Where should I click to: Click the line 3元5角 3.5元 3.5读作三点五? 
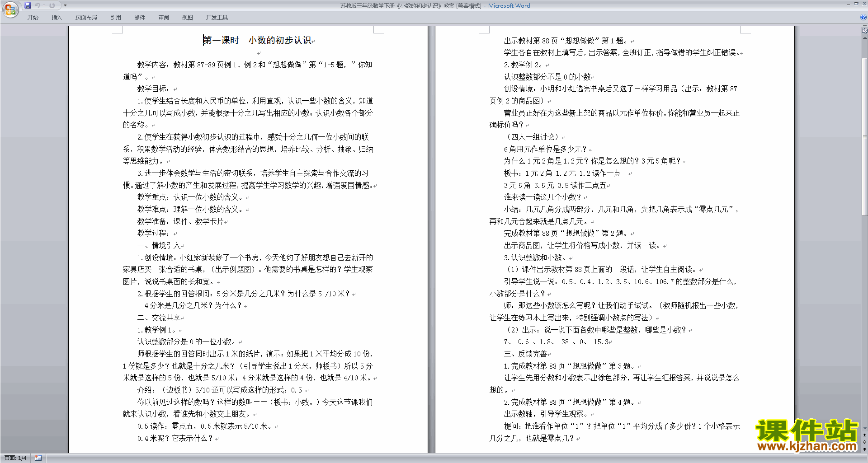pyautogui.click(x=555, y=185)
